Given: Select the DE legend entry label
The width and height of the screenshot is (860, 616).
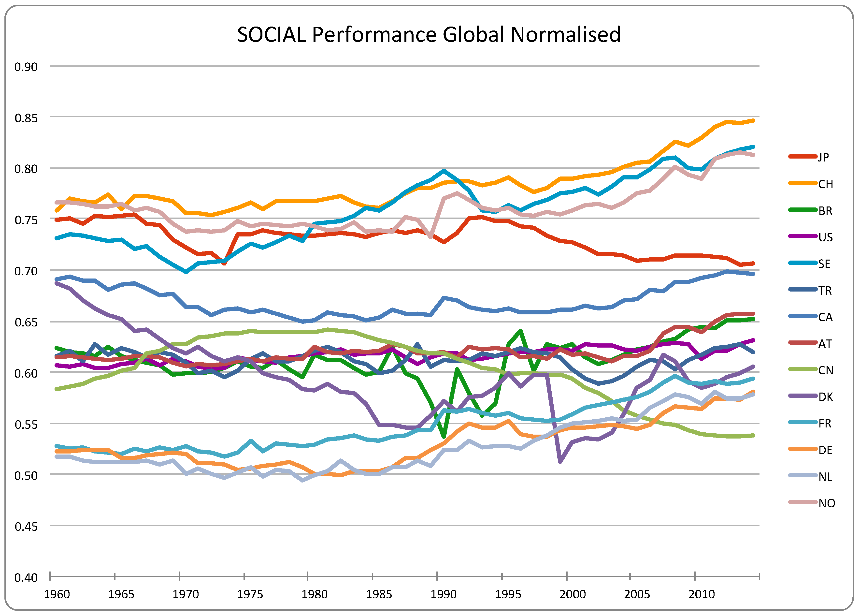Looking at the screenshot, I should 825,450.
